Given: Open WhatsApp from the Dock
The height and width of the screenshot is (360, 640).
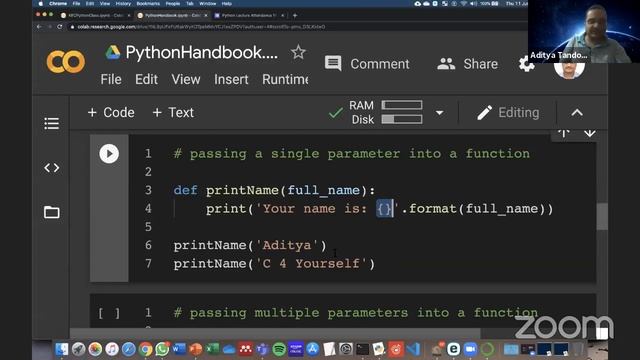Looking at the screenshot, I should point(162,349).
